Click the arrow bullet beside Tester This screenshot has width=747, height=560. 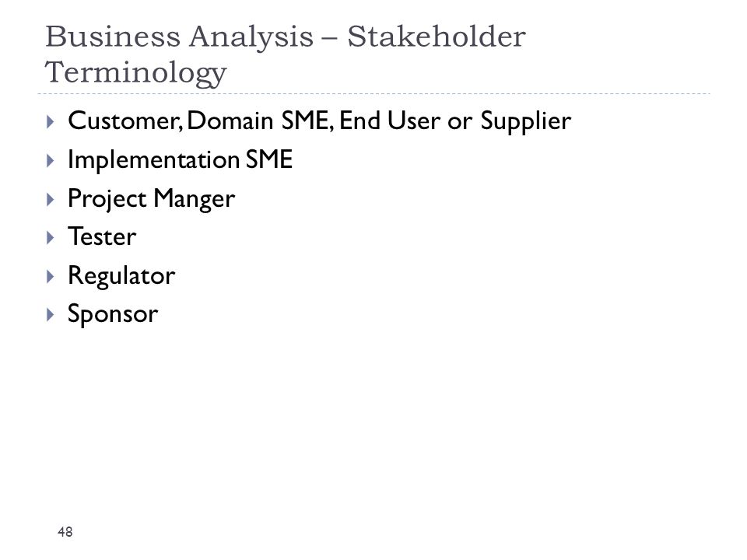point(51,238)
